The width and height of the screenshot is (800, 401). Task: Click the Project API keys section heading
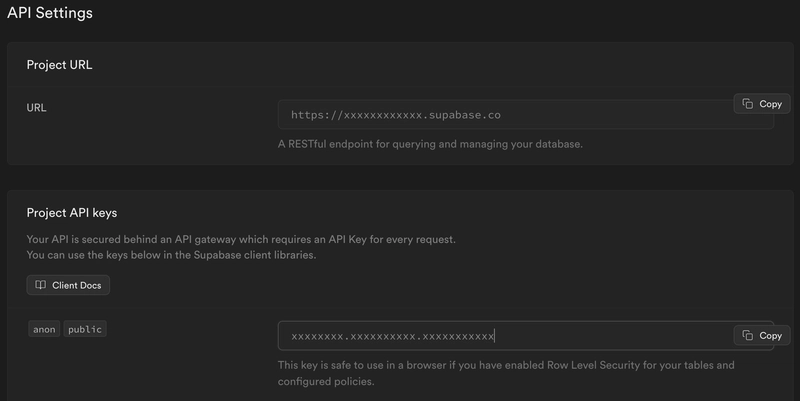72,213
